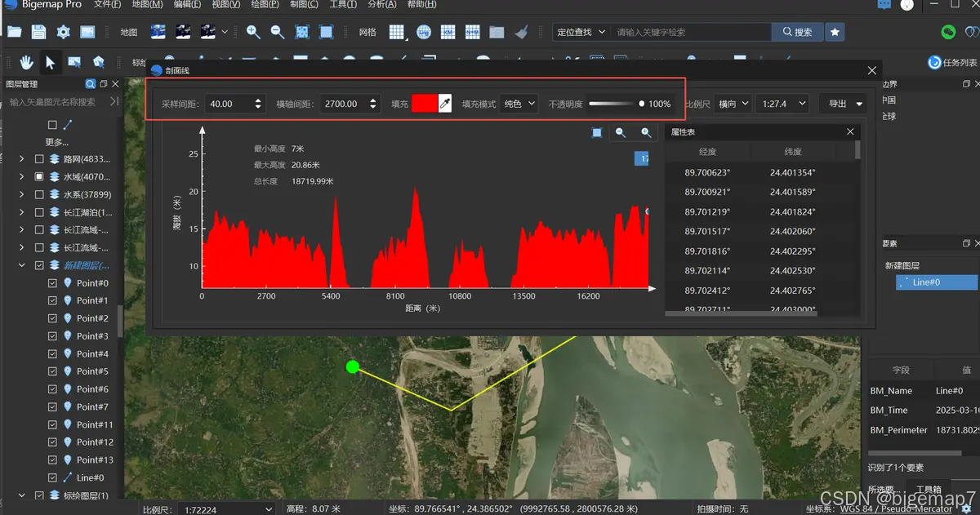Click the red fill color swatch
Image resolution: width=980 pixels, height=515 pixels.
pos(425,104)
